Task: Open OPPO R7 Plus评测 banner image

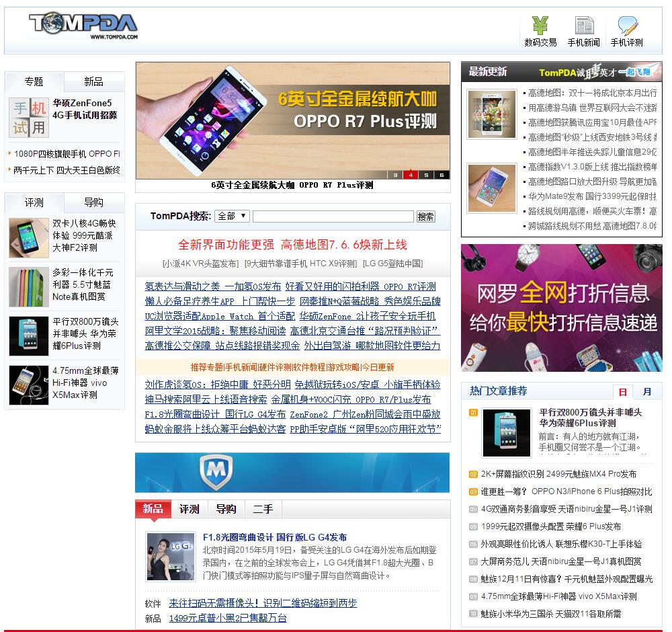Action: (x=293, y=120)
